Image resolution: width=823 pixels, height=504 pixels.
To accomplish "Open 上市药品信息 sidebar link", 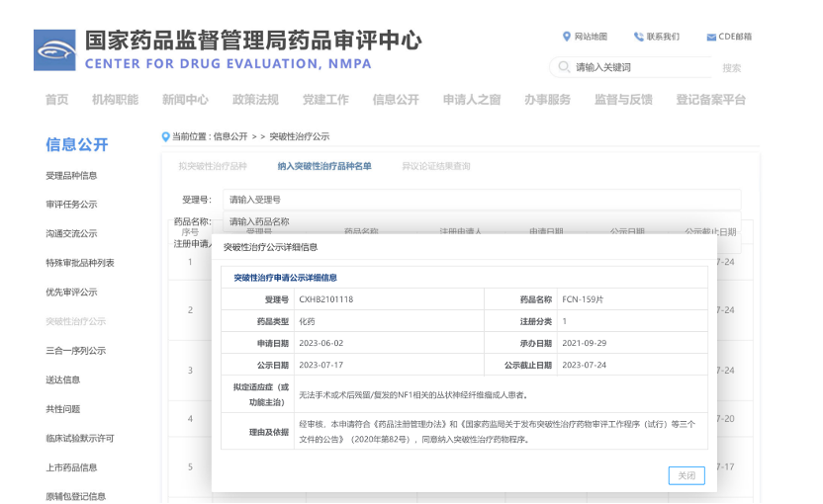I will [x=71, y=467].
